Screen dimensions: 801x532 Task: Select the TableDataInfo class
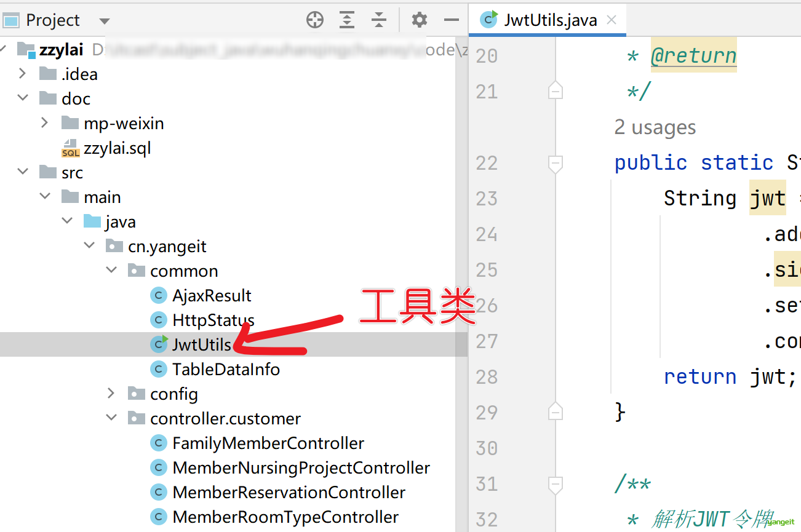226,370
